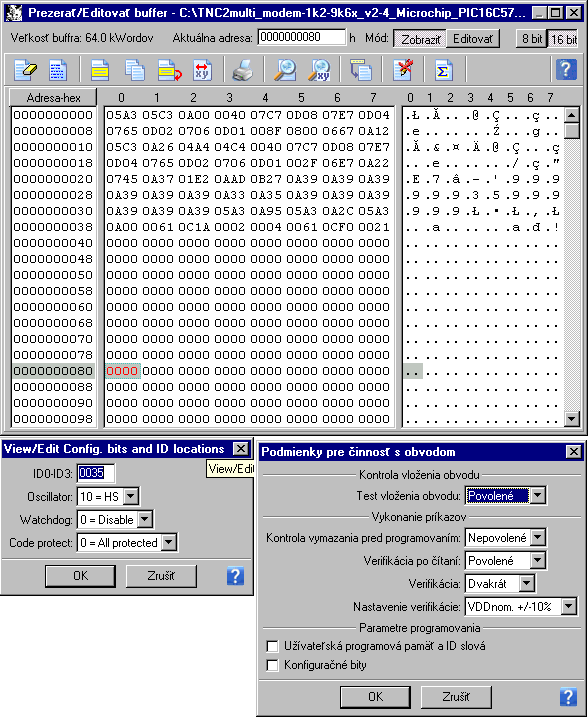Click the Veľkosť buffra 64.0 kWordov label
The height and width of the screenshot is (718, 588).
(82, 38)
